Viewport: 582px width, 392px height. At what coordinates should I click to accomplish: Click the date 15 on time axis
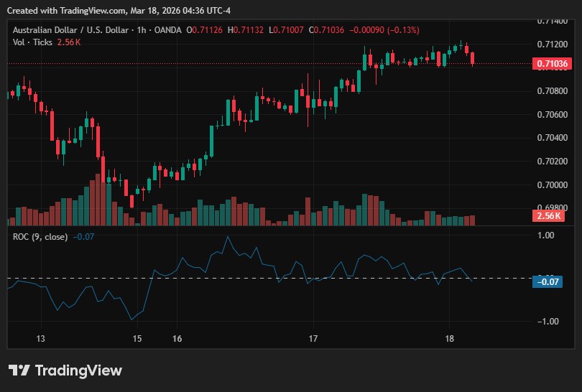(x=137, y=339)
